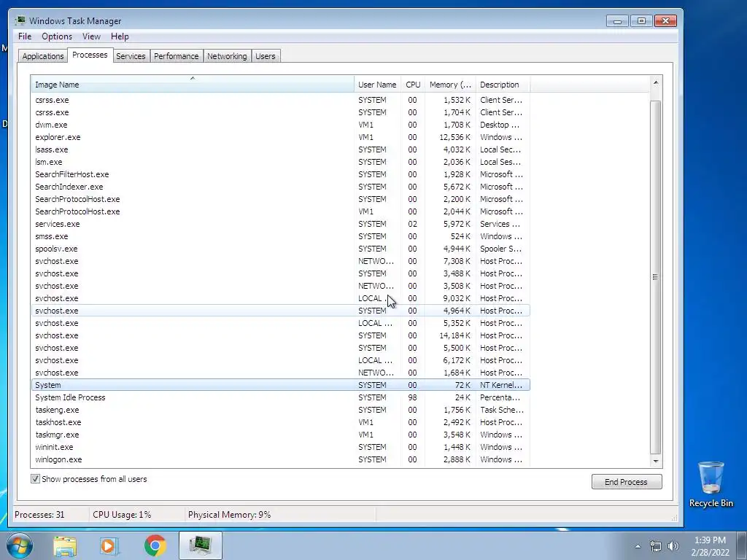Open the View menu
Screen dimensions: 747x560
tap(91, 36)
